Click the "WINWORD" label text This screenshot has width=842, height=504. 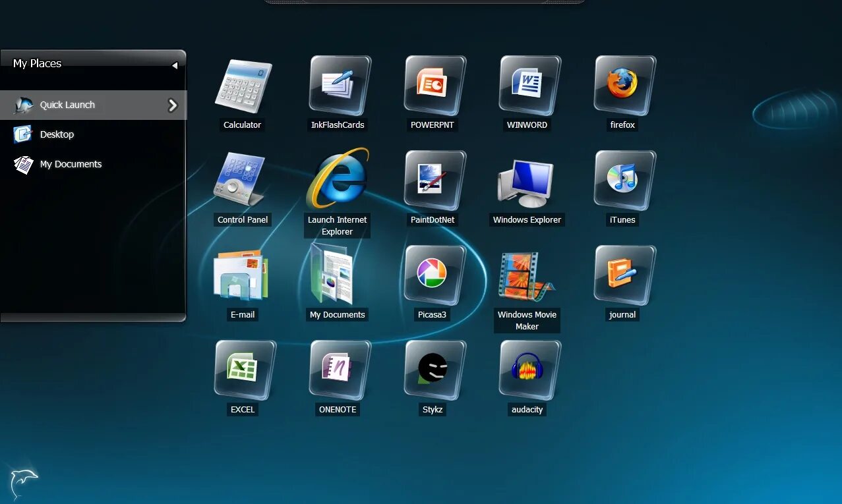click(527, 125)
